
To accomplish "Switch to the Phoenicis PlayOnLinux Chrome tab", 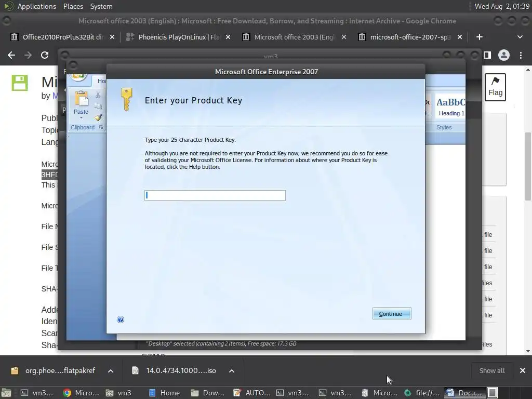I will (x=179, y=37).
